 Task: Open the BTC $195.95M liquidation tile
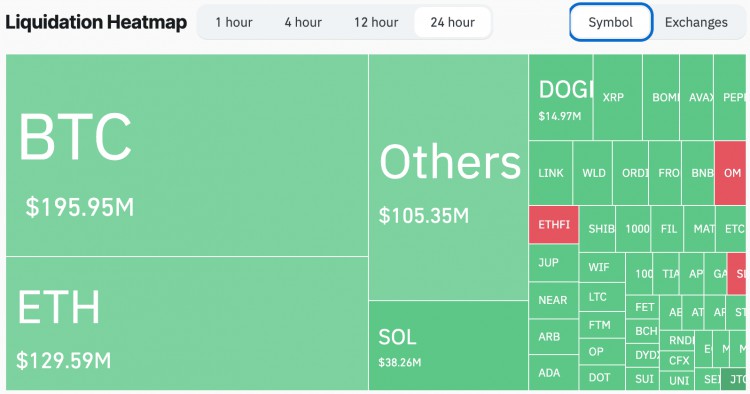(187, 155)
